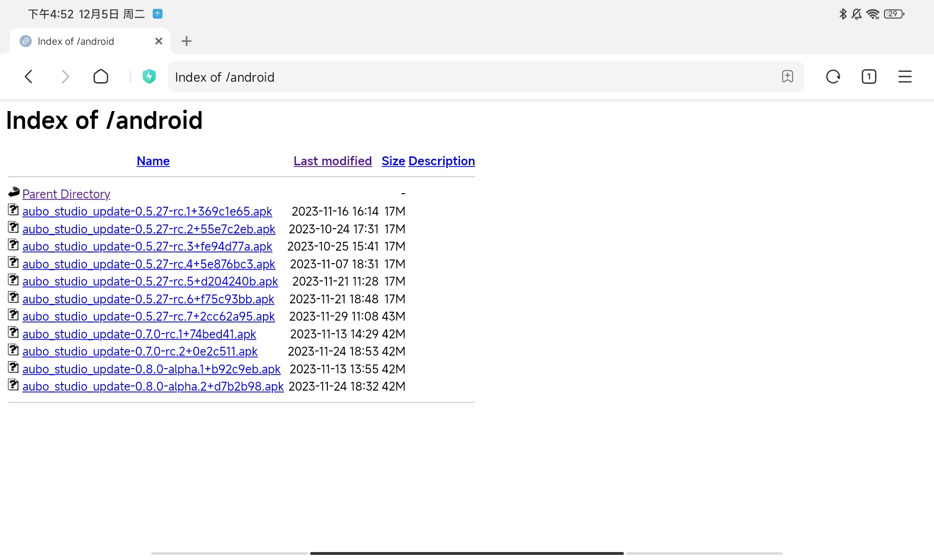Download aubo_studio_update-0.7.0-rc.1+74bed41.apk
Screen dimensions: 934x560
139,334
